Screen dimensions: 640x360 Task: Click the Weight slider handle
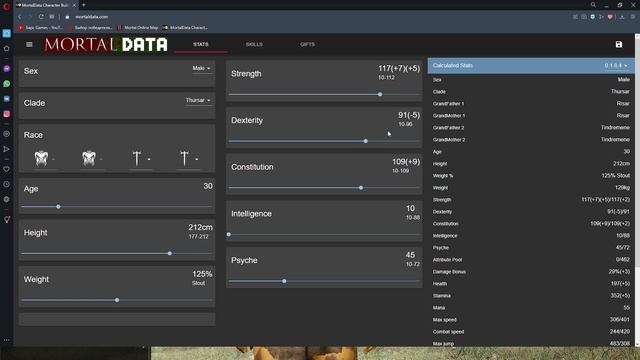[x=117, y=300]
